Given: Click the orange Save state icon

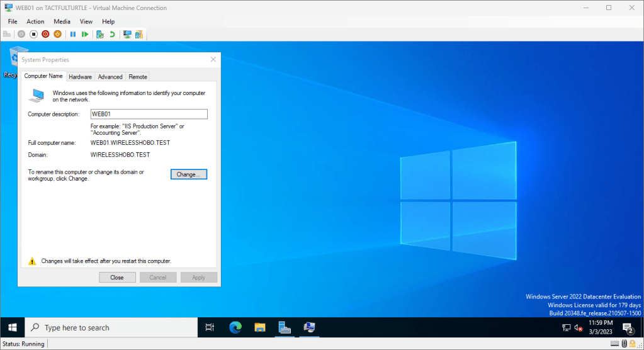Looking at the screenshot, I should coord(57,34).
